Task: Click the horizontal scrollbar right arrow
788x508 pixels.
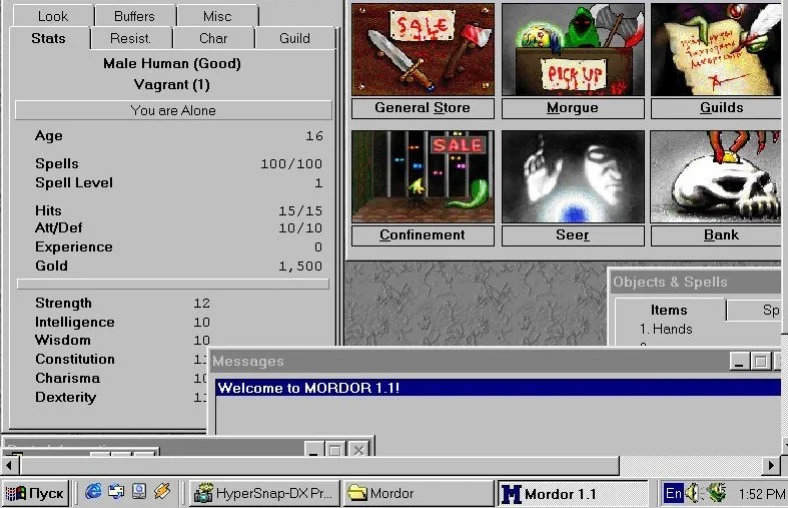Action: pos(771,465)
